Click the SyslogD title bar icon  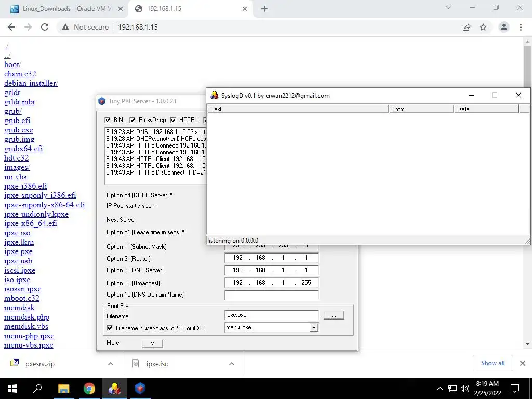[214, 96]
